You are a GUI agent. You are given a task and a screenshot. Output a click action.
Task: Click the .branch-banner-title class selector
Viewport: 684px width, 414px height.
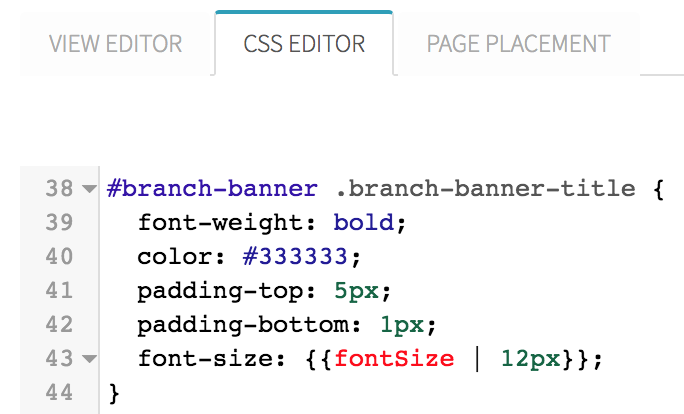click(486, 189)
